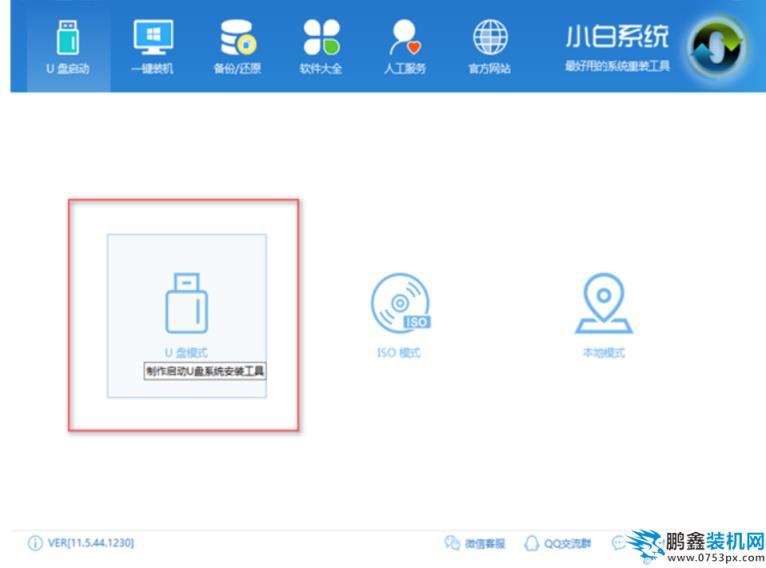766x568 pixels.
Task: Choose the ISO模式 disc icon
Action: coord(401,303)
